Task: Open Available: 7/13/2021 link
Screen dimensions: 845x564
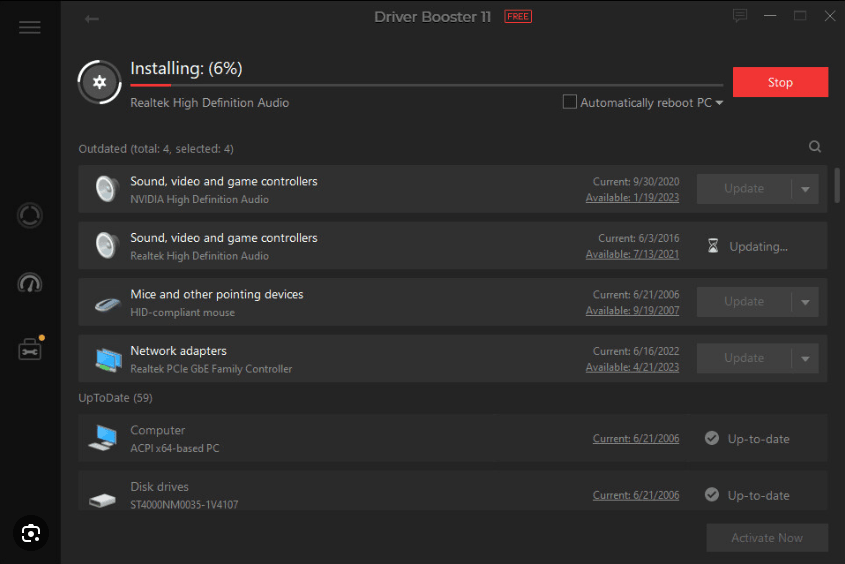Action: [x=632, y=254]
